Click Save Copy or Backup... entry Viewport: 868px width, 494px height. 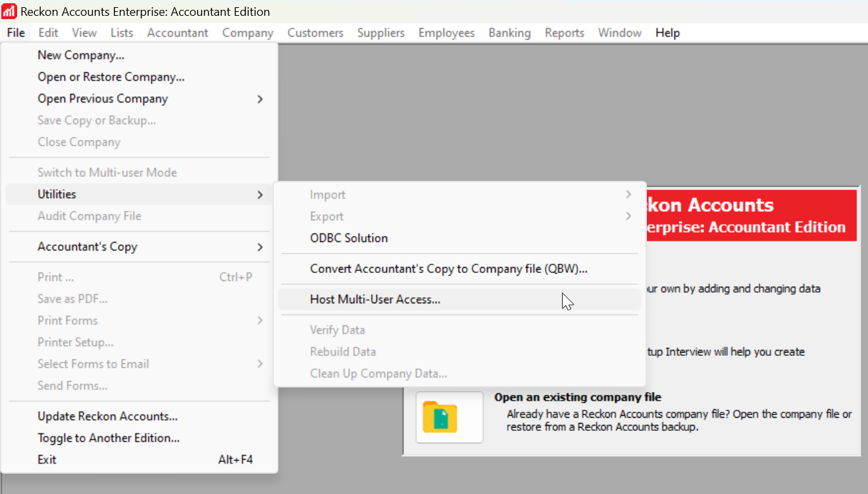tap(139, 120)
